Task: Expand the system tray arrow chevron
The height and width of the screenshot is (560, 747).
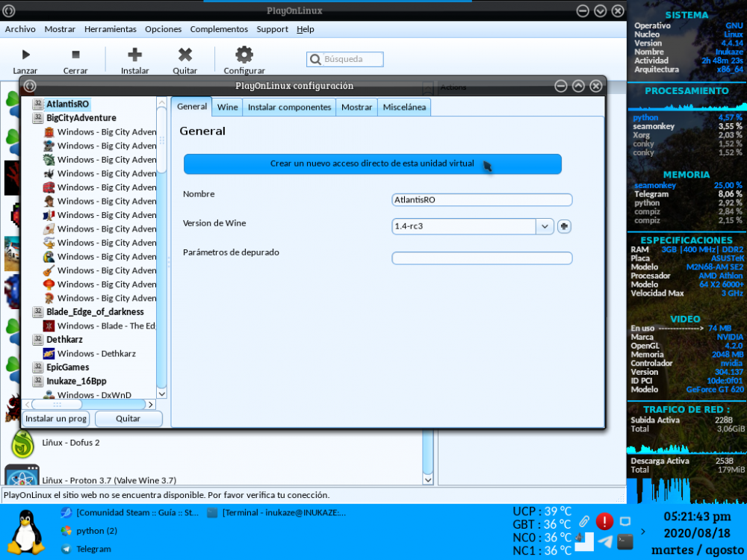Action: coord(645,532)
